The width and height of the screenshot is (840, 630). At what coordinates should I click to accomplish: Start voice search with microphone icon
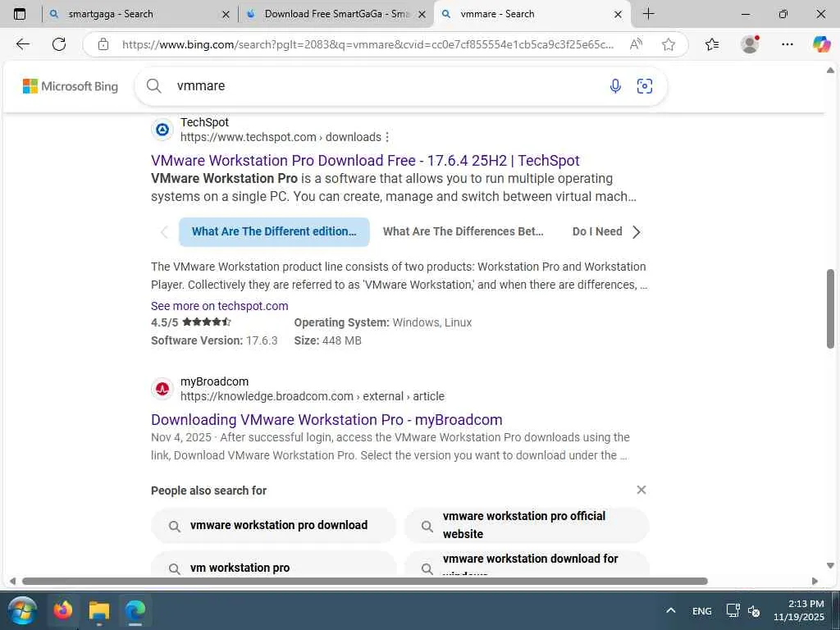(615, 85)
